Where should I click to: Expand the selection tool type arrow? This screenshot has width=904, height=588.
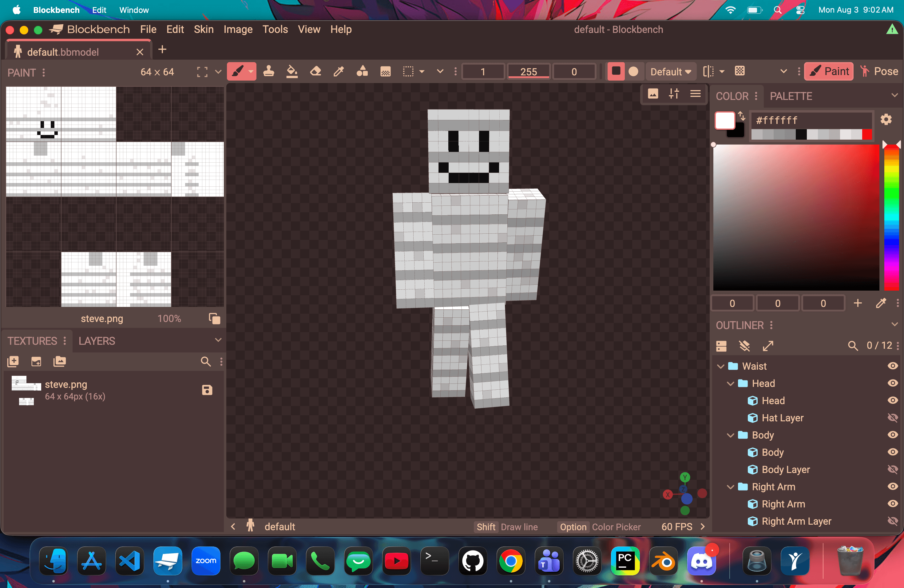point(422,71)
